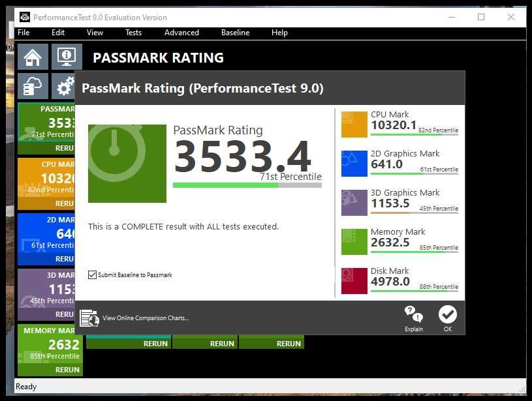The image size is (532, 401).
Task: Open the Baseline menu
Action: click(235, 33)
